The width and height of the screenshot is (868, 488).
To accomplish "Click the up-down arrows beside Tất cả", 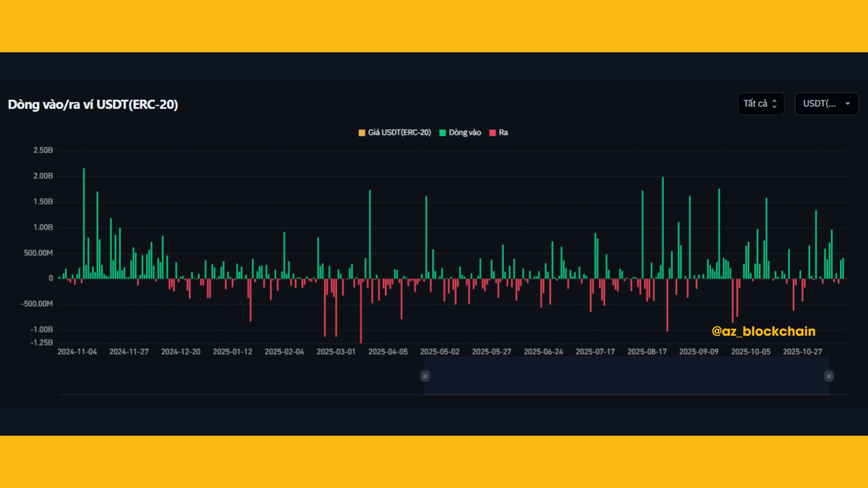I will click(x=774, y=104).
